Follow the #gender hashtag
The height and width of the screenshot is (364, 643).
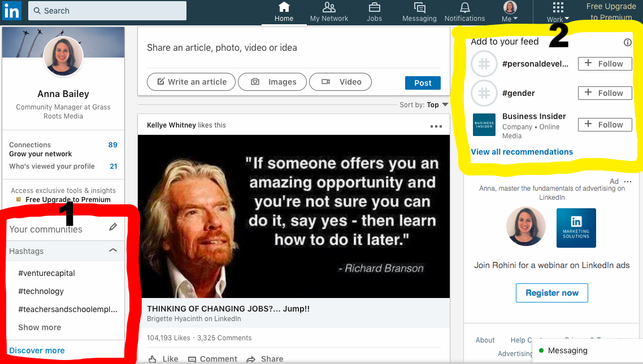605,93
